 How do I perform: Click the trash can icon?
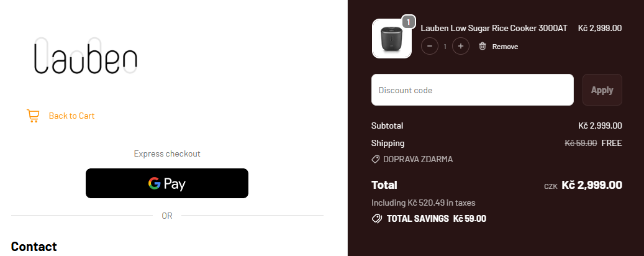tap(483, 47)
